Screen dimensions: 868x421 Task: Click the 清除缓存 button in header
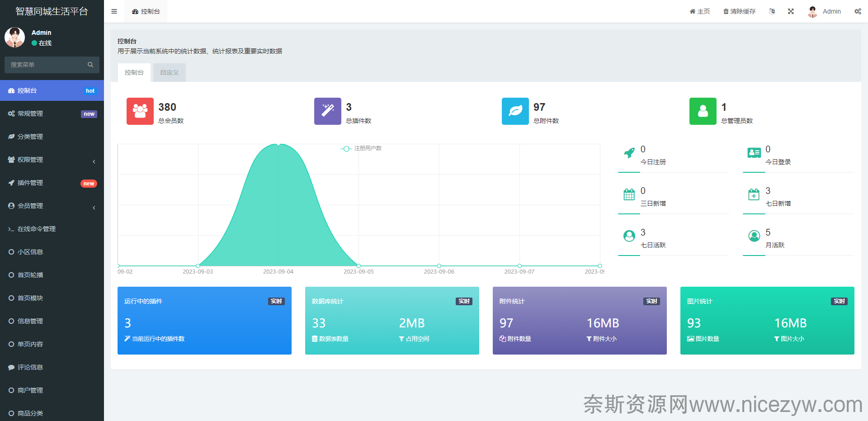click(x=739, y=11)
